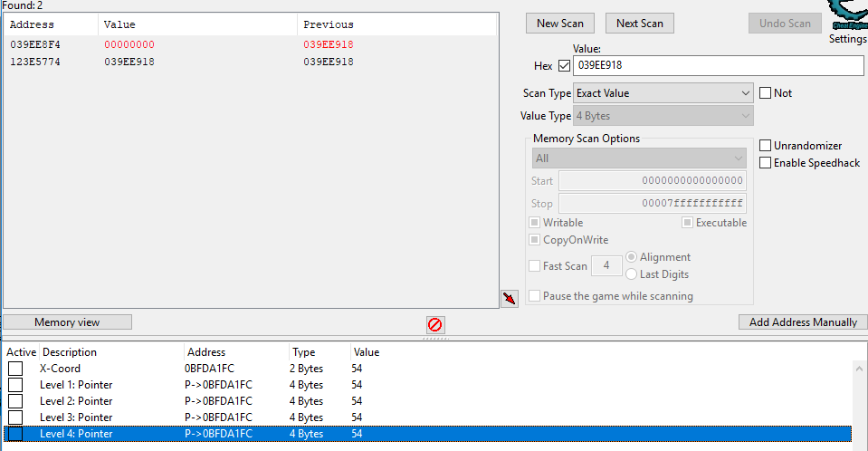Viewport: 868px width, 451px height.
Task: Click the red arrow add-to-list icon
Action: click(510, 299)
